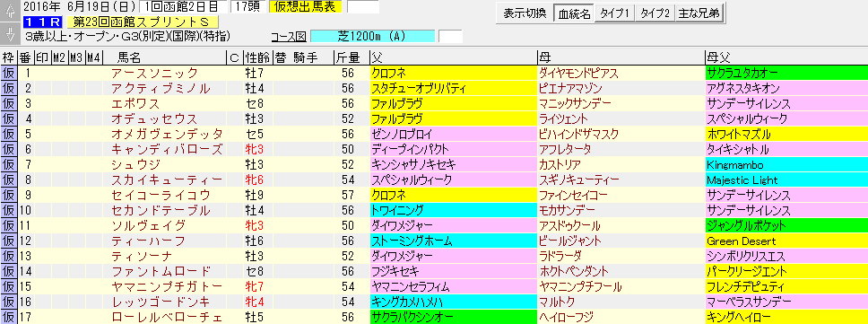Switch display to タイプ2
This screenshot has height=324, width=868.
(655, 13)
